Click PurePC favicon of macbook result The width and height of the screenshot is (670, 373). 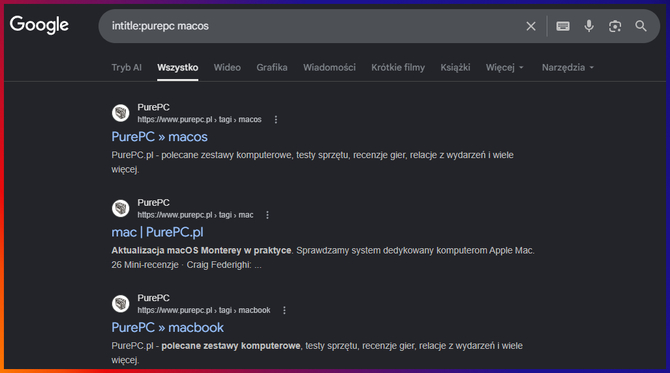coord(120,303)
